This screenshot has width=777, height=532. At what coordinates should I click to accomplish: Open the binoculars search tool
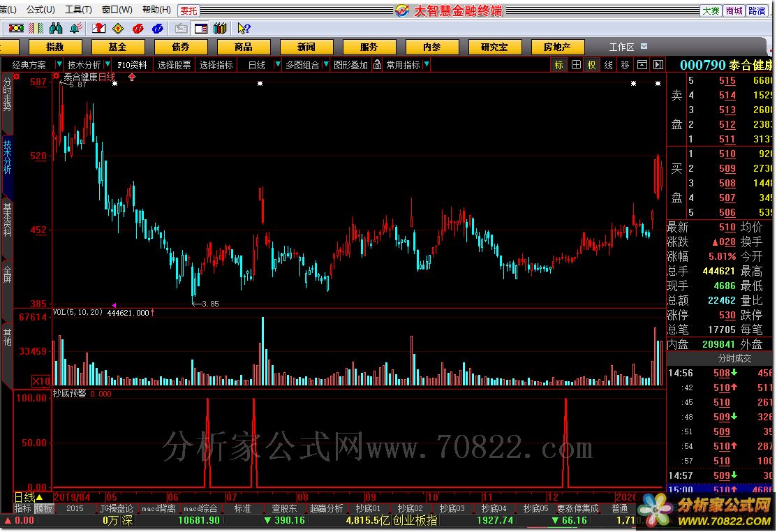56,28
